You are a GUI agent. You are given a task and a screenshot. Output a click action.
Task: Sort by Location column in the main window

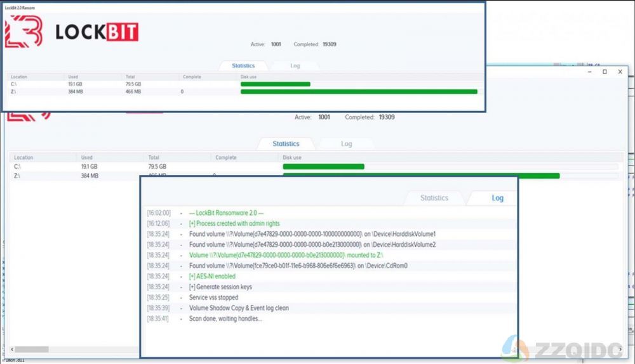click(x=23, y=157)
